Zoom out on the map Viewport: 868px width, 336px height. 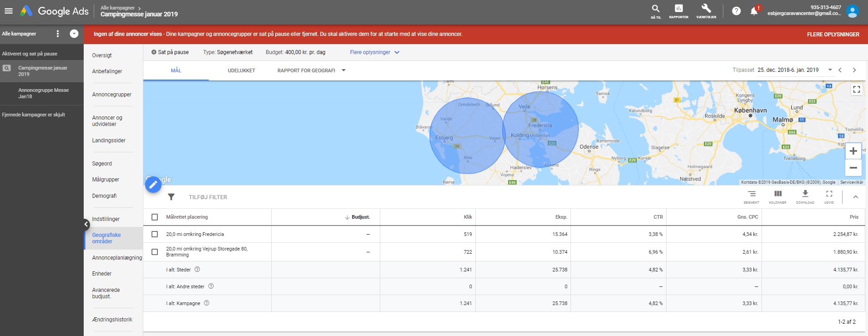coord(853,168)
